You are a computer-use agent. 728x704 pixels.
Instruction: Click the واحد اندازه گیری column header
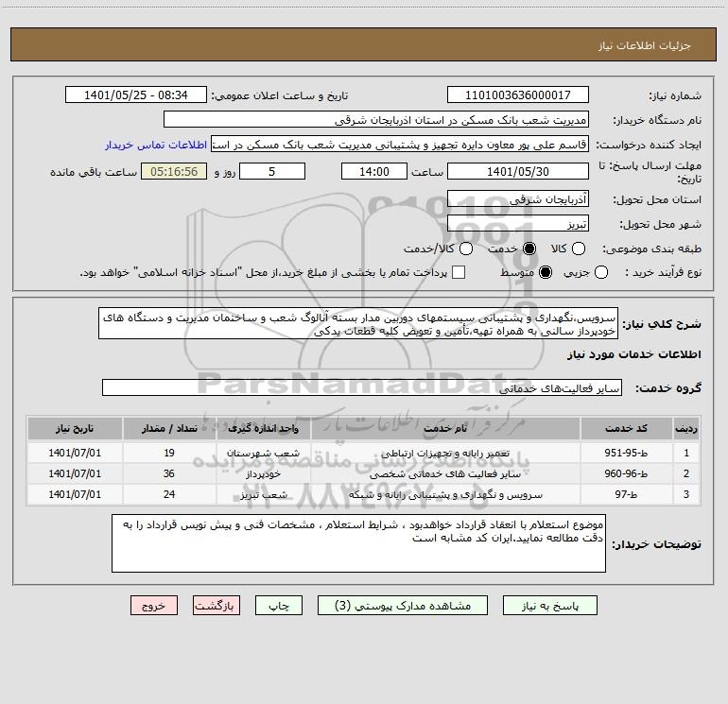point(263,428)
